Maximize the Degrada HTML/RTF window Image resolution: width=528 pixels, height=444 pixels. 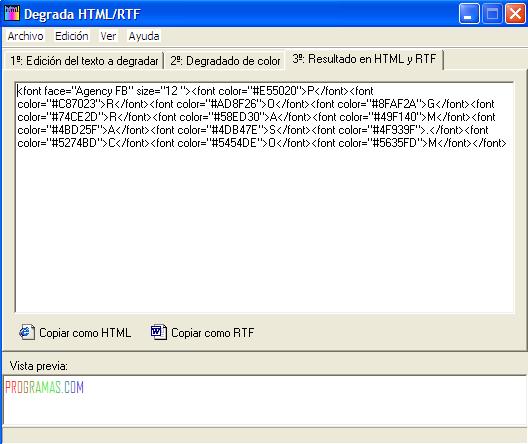coord(492,14)
